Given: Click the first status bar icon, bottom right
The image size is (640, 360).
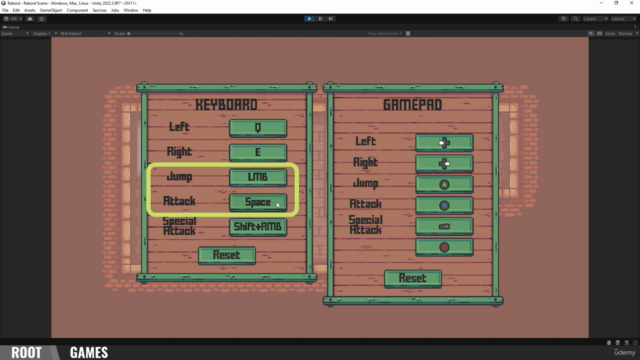Looking at the screenshot, I should (609, 343).
